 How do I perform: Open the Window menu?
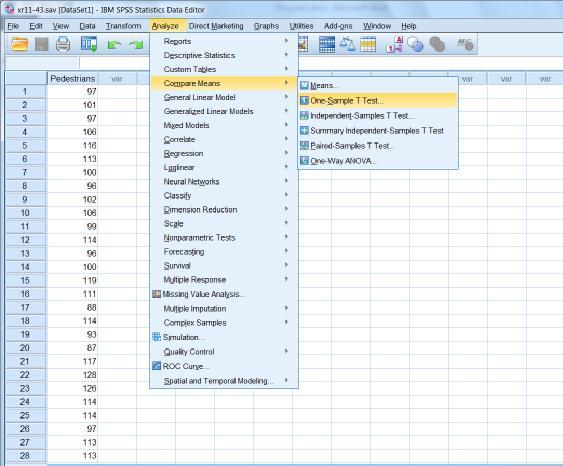coord(377,26)
